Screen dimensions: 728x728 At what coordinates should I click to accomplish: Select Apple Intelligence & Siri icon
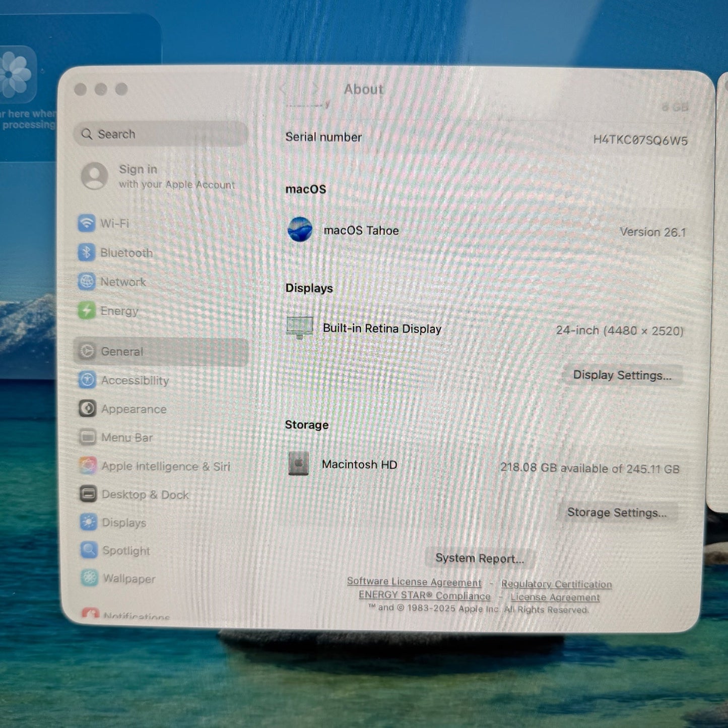(x=88, y=466)
